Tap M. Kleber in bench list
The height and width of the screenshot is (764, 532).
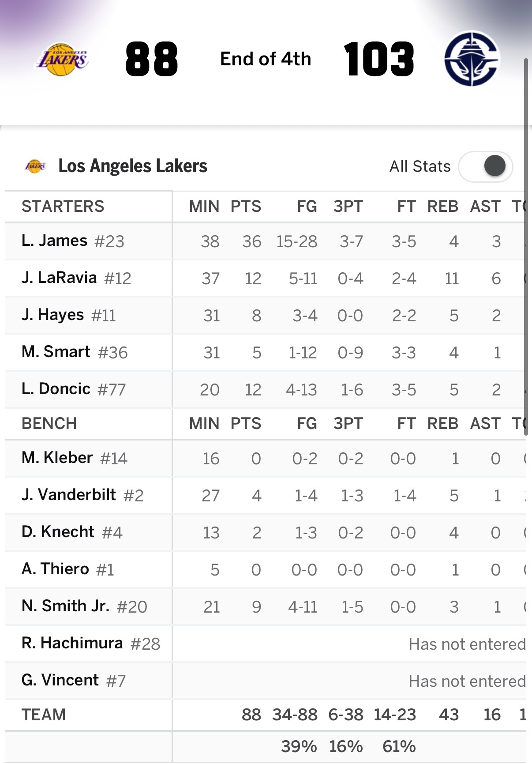57,458
